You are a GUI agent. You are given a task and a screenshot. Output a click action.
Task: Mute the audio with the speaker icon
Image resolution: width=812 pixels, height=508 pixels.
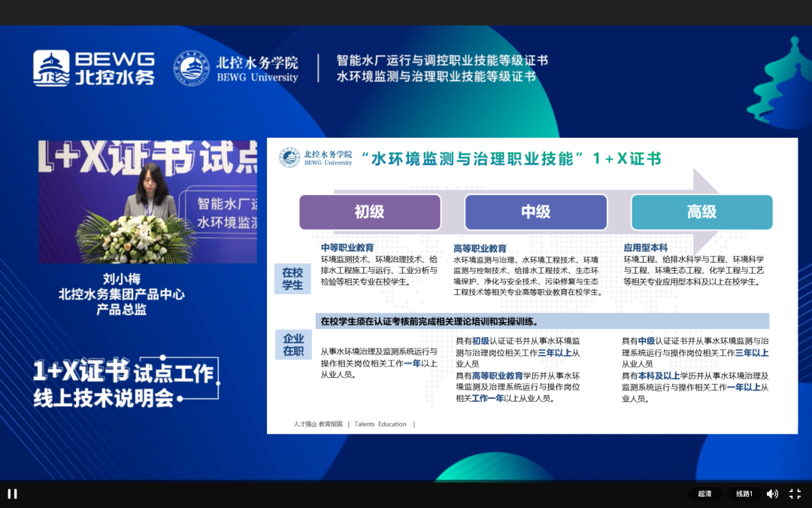[x=772, y=494]
